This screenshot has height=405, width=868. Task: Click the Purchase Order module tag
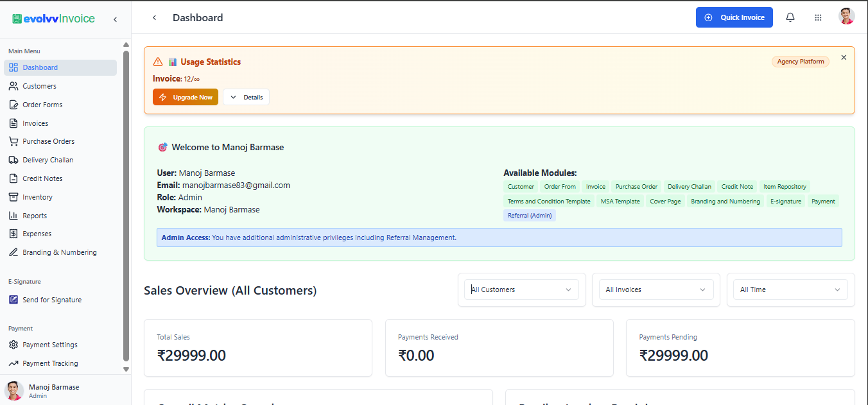636,187
